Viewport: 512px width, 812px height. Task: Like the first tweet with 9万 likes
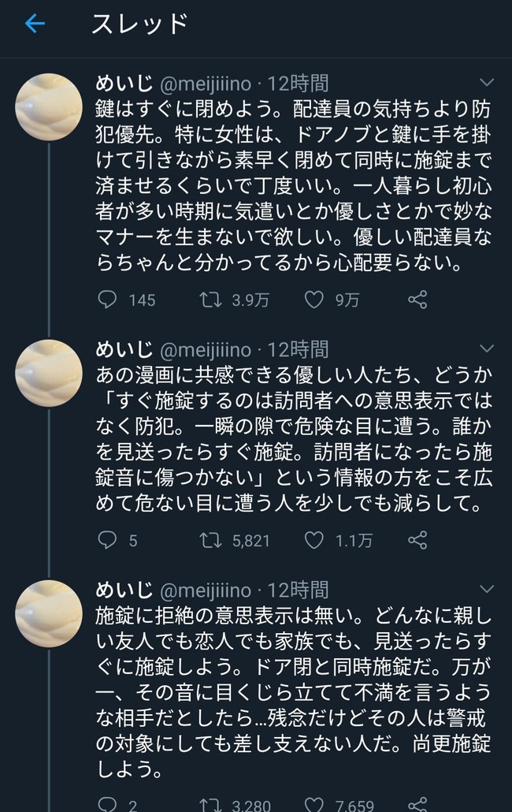point(314,300)
